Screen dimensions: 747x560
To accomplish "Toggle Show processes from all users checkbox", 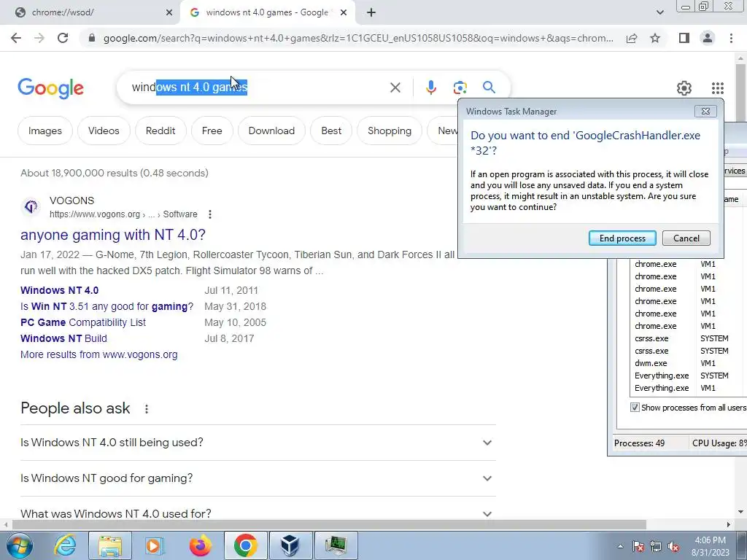I will [635, 408].
